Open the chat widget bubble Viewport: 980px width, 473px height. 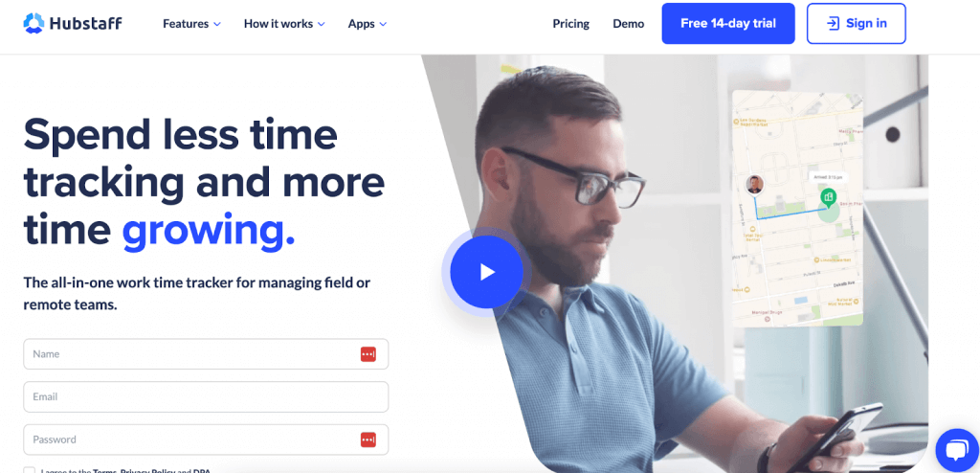[x=957, y=450]
